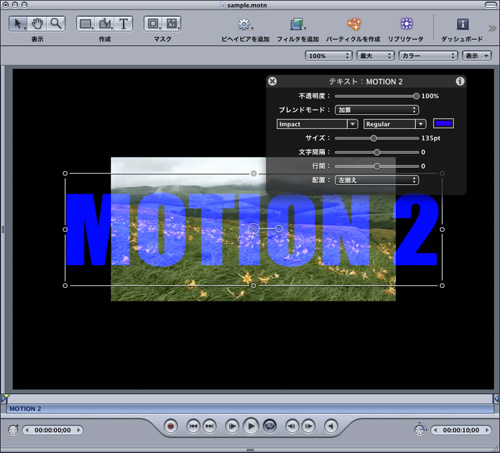Click the text rotation handle
The height and width of the screenshot is (453, 500).
click(x=279, y=229)
